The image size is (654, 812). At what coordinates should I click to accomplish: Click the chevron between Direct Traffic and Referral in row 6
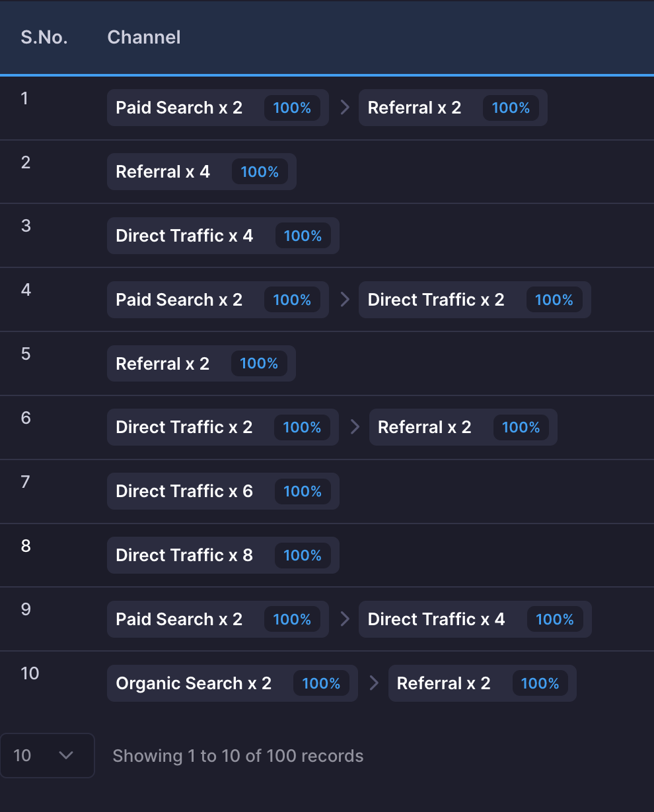(355, 427)
